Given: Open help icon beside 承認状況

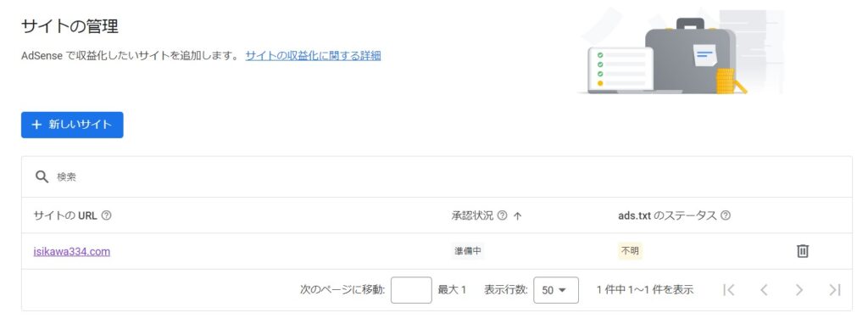Looking at the screenshot, I should coord(502,215).
